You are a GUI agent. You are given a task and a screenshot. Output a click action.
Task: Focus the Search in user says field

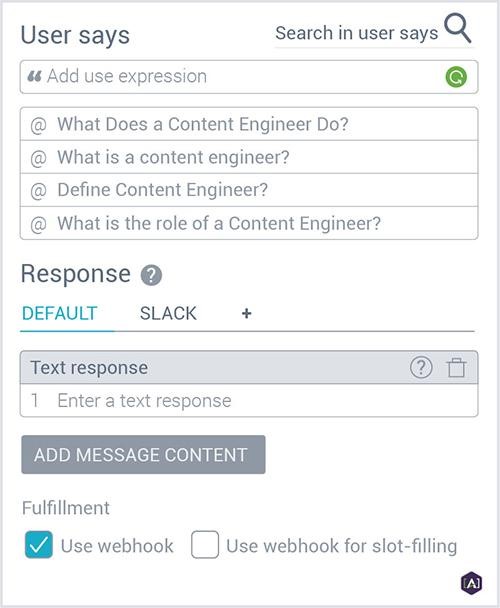click(356, 33)
